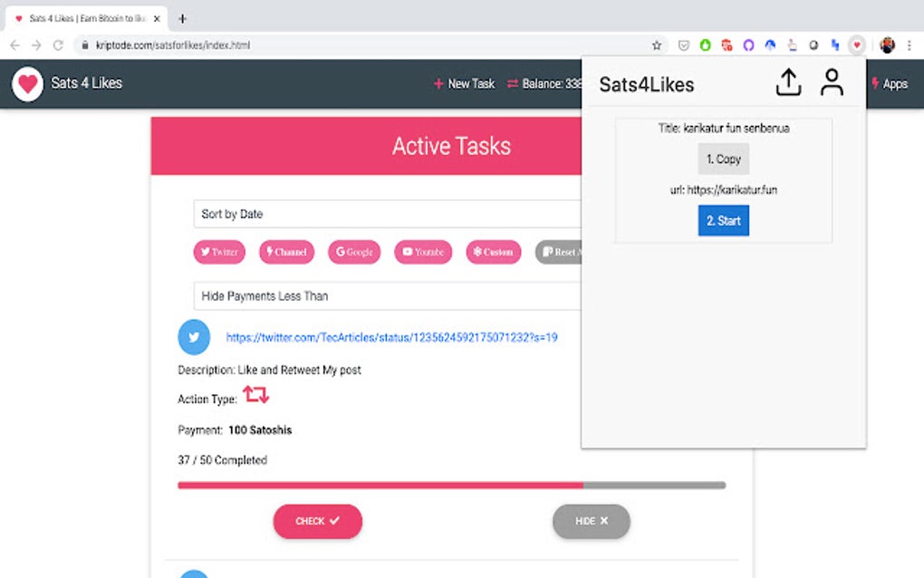Click the Twitter bird icon beside the task
This screenshot has height=578, width=924.
[193, 337]
